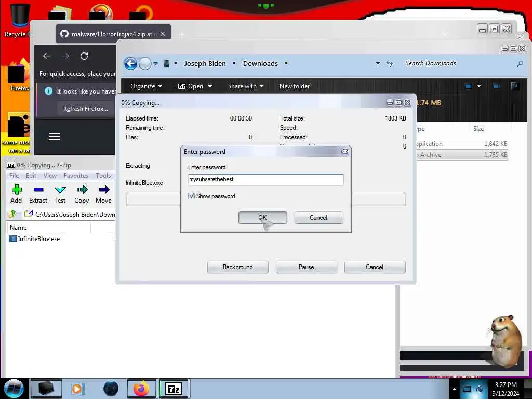Expand the Open button dropdown arrow
The image size is (532, 399).
210,86
